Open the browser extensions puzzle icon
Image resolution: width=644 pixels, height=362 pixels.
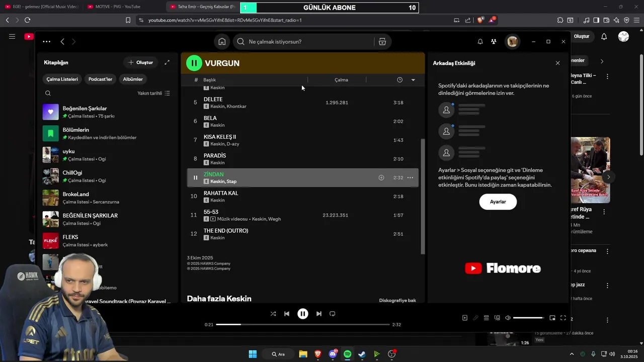[x=560, y=20]
